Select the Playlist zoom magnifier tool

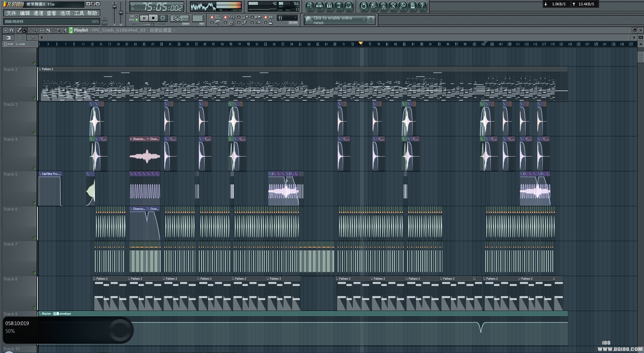(x=59, y=30)
